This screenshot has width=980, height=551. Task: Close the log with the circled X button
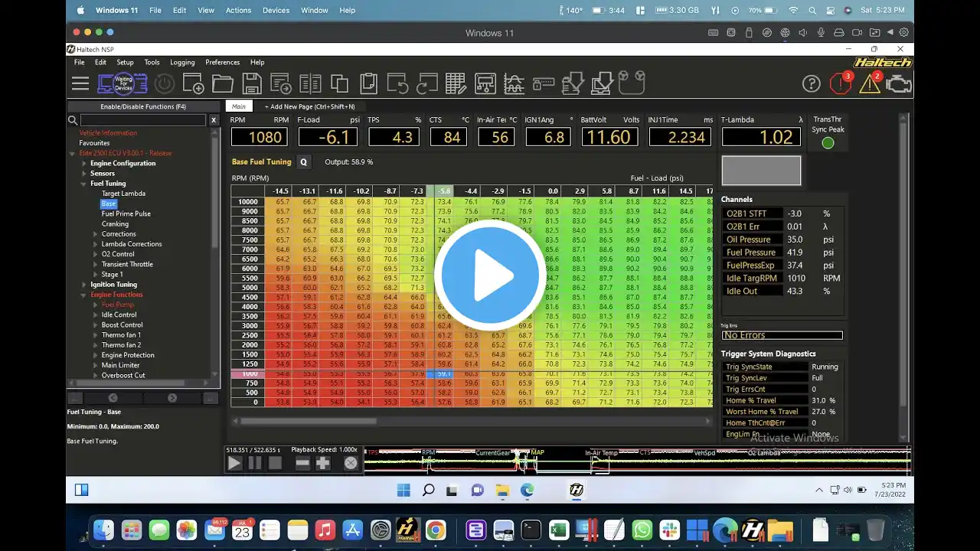click(x=351, y=462)
